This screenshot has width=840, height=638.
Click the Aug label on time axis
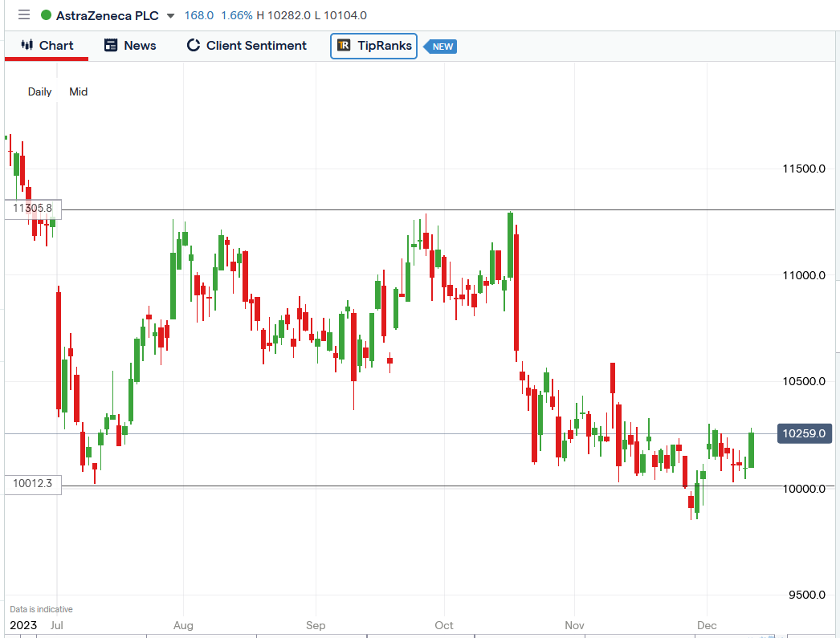point(183,625)
